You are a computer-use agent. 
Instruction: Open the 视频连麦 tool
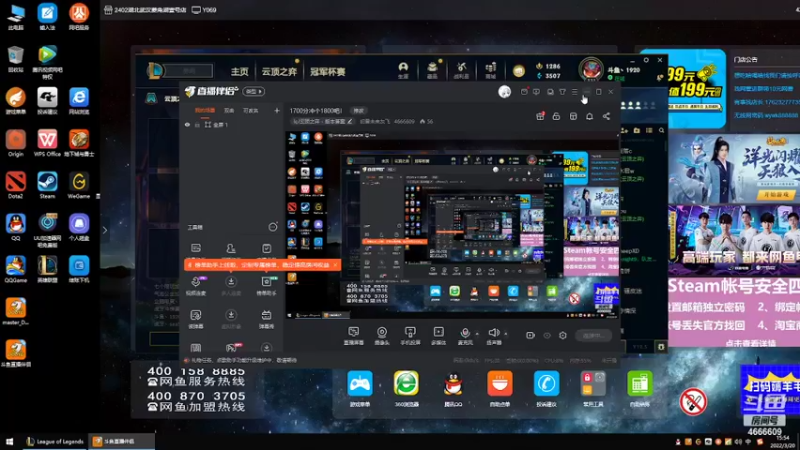(196, 286)
